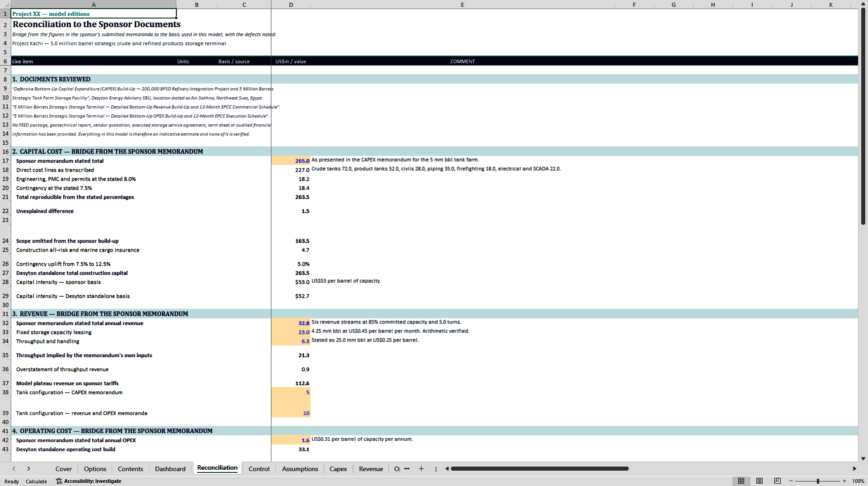The width and height of the screenshot is (868, 486).
Task: Click the '2. CAPITAL COST' section heading
Action: 108,151
